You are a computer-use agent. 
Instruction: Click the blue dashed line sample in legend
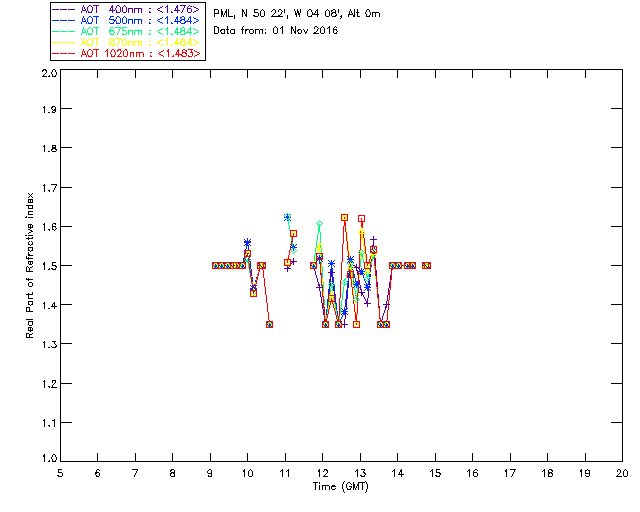[64, 20]
